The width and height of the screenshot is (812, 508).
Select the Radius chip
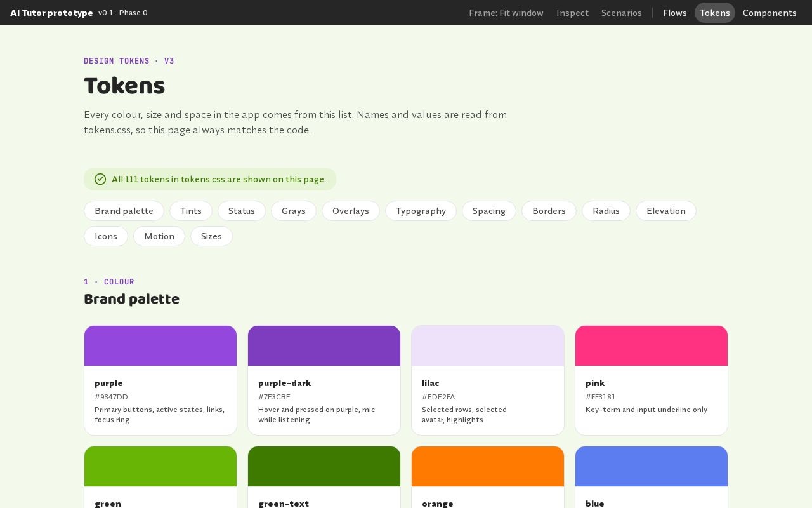pos(606,211)
